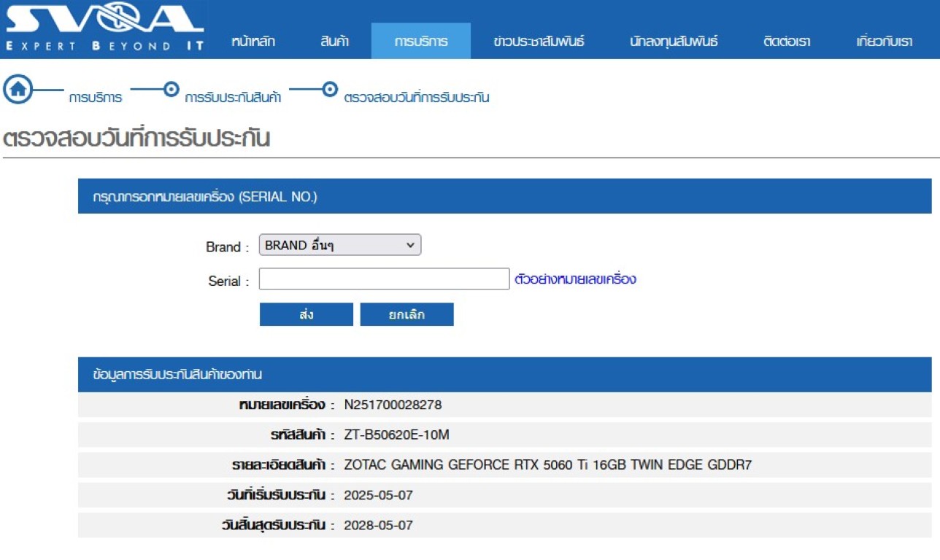Click the home icon in breadcrumb
Viewport: 940px width, 560px height.
coord(18,90)
